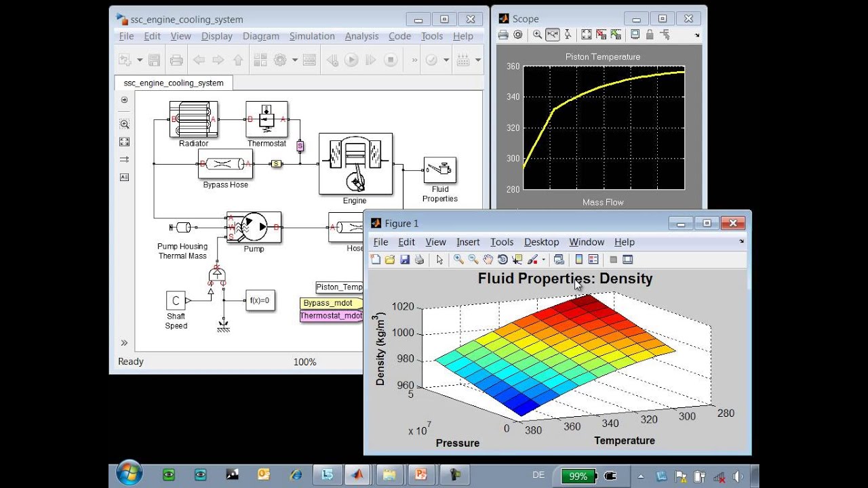868x488 pixels.
Task: Select the Bypass Hose block
Action: [x=226, y=164]
